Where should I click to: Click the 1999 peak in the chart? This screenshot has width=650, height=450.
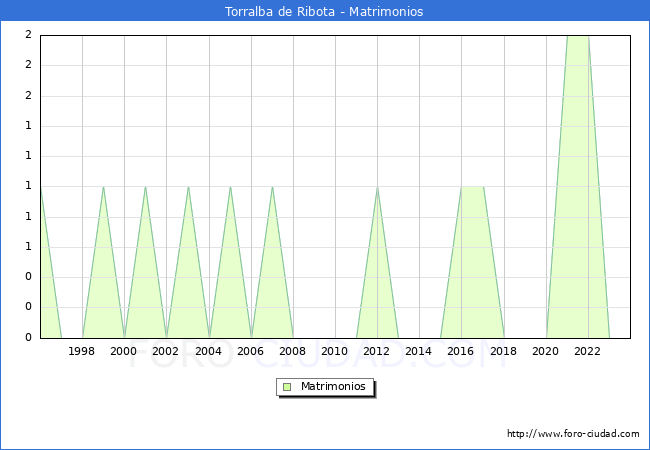tap(103, 187)
